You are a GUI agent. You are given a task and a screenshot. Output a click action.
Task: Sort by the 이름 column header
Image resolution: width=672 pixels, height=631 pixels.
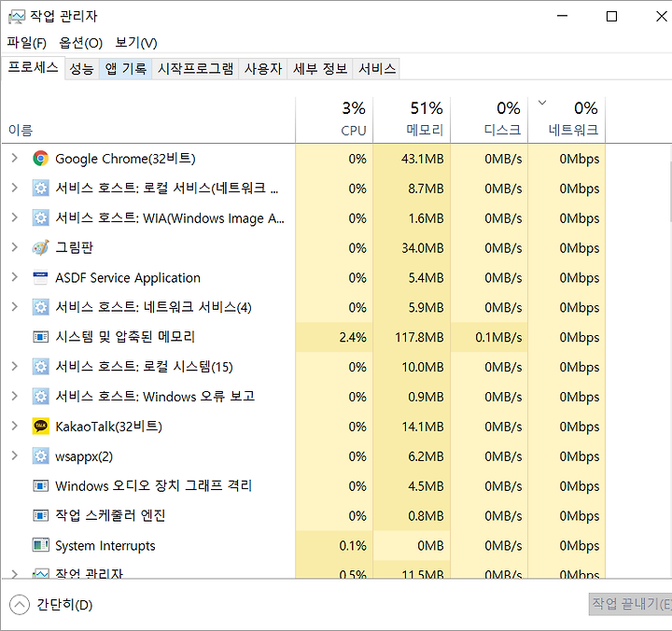148,120
